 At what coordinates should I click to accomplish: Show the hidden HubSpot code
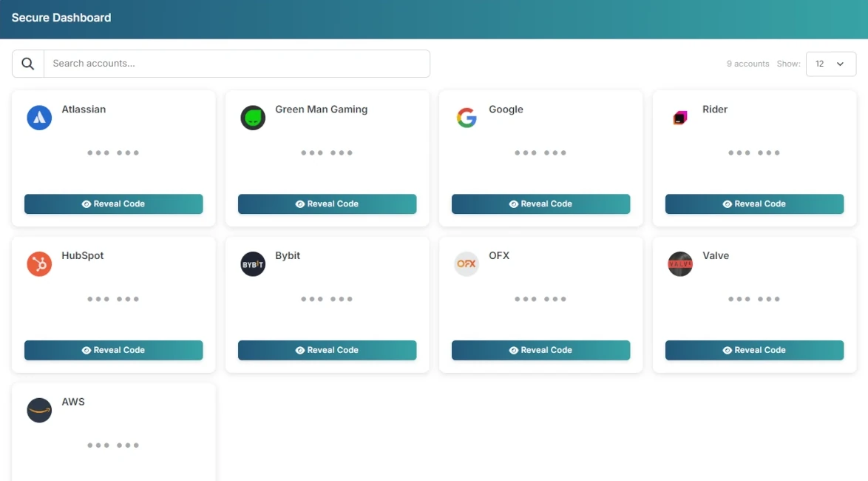click(x=113, y=350)
